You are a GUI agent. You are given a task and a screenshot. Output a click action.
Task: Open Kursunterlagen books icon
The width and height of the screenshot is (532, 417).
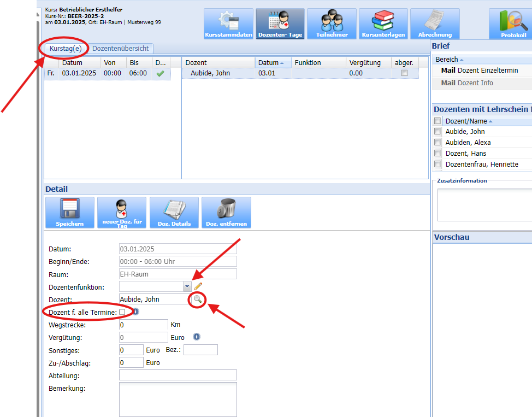(383, 24)
